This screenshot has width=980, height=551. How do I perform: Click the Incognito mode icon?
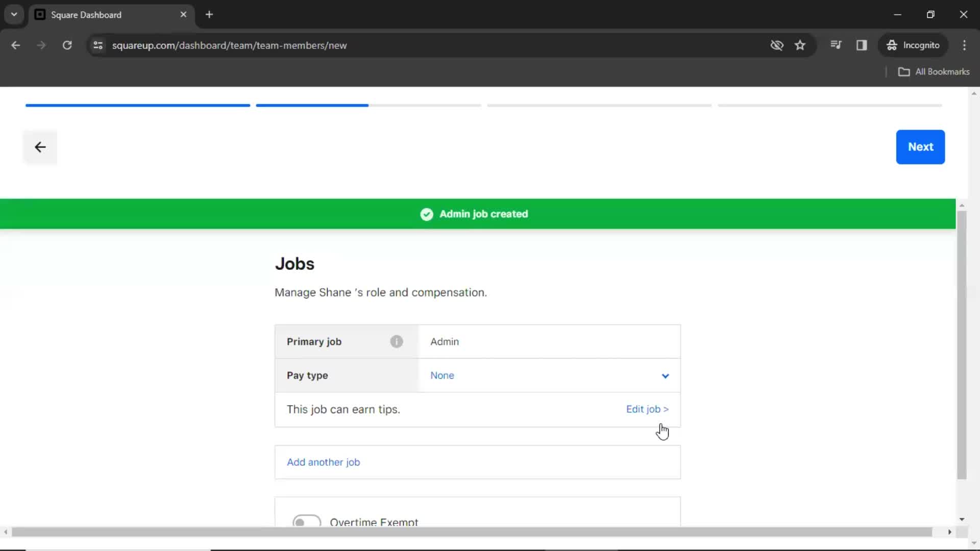(891, 45)
